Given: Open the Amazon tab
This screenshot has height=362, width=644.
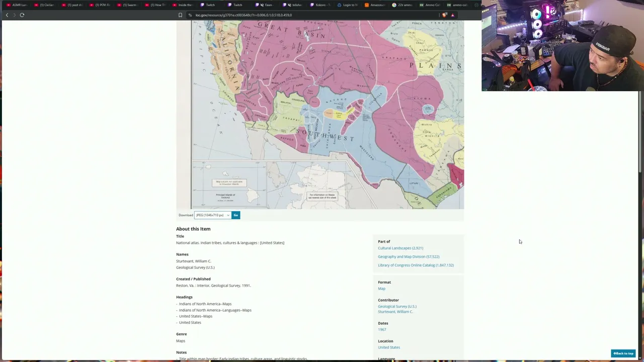Looking at the screenshot, I should [x=375, y=5].
